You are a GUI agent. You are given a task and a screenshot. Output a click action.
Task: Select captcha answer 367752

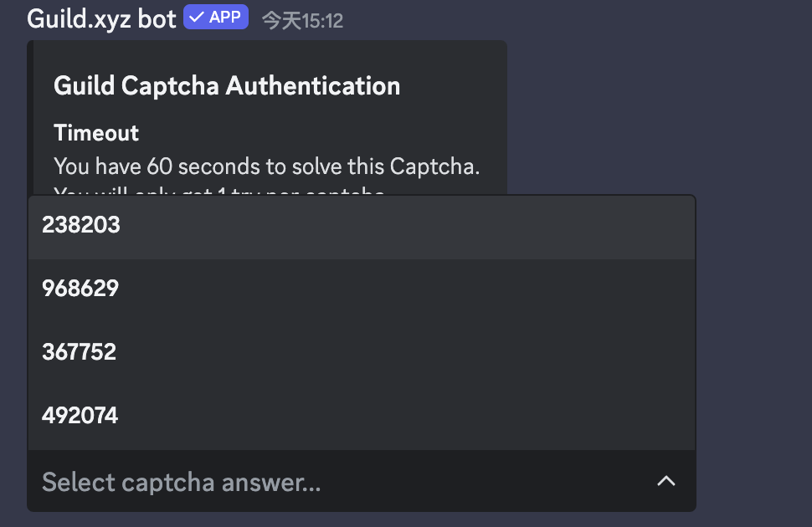point(80,351)
